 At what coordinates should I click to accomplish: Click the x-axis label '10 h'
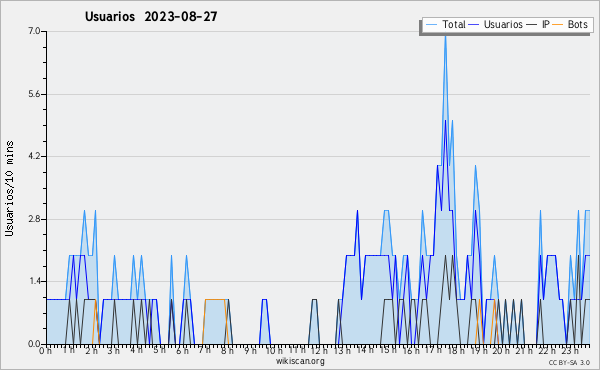tap(274, 350)
